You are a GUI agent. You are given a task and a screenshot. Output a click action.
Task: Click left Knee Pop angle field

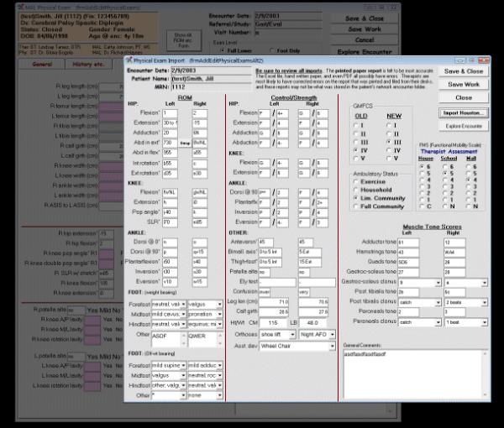point(170,212)
